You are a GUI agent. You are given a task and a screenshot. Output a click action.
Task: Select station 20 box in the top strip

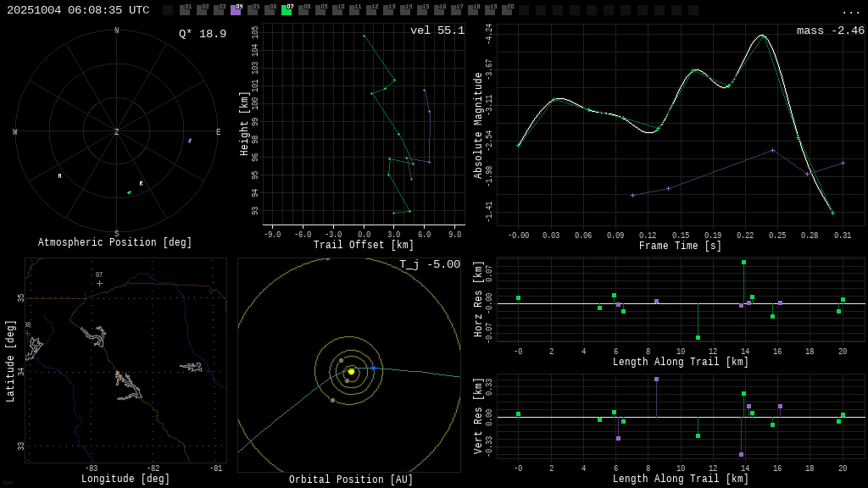point(507,10)
